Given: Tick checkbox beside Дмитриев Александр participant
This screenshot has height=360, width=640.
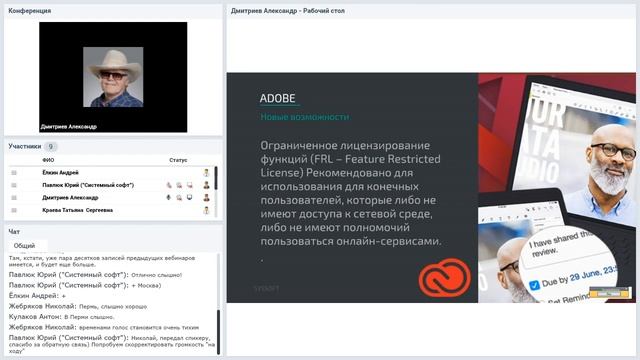Looking at the screenshot, I should (14, 198).
